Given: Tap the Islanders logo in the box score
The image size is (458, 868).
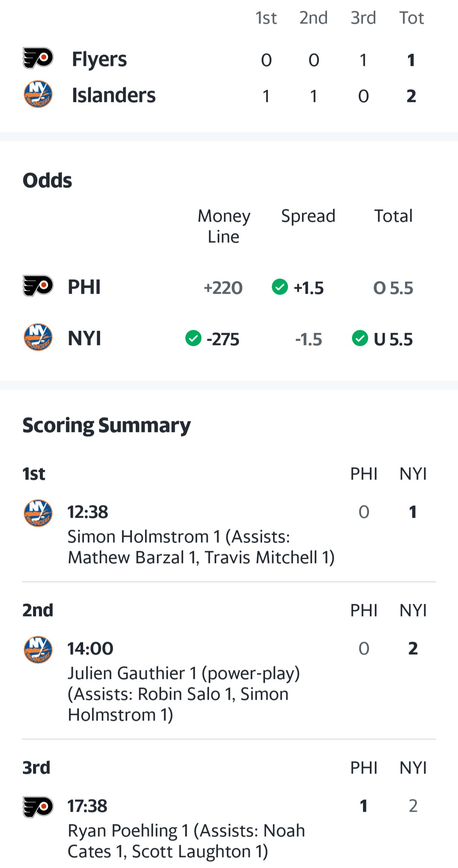Looking at the screenshot, I should point(38,95).
